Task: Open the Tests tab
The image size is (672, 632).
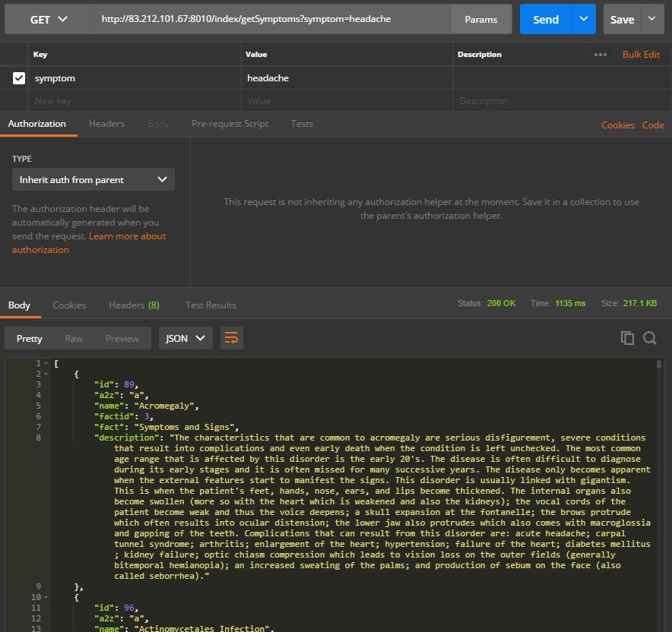Action: pos(302,124)
